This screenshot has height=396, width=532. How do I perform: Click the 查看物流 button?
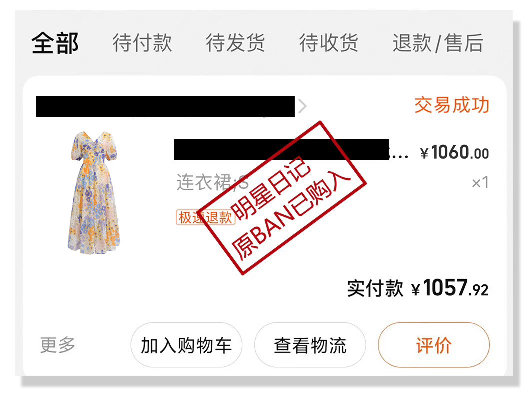click(x=310, y=345)
